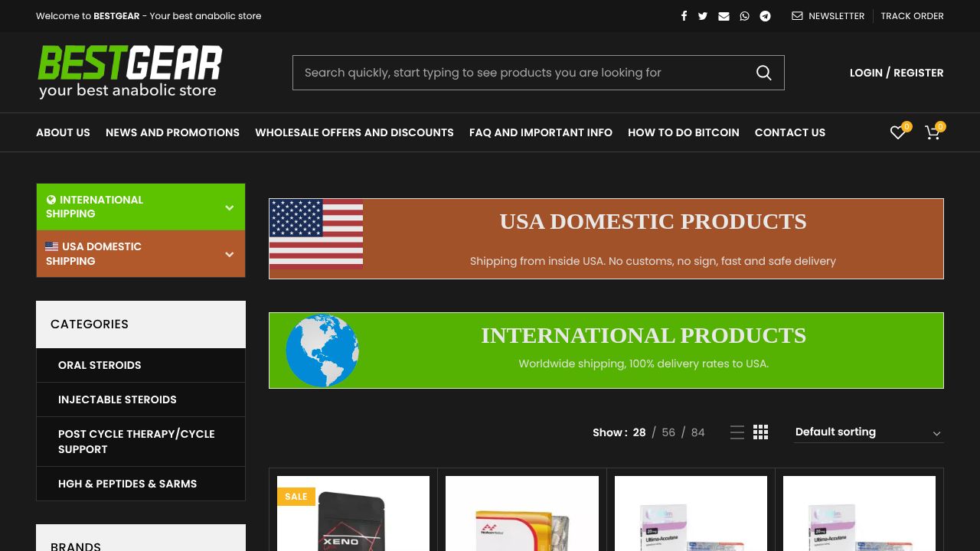Click the Newsletter link
The image size is (980, 551).
(x=828, y=16)
